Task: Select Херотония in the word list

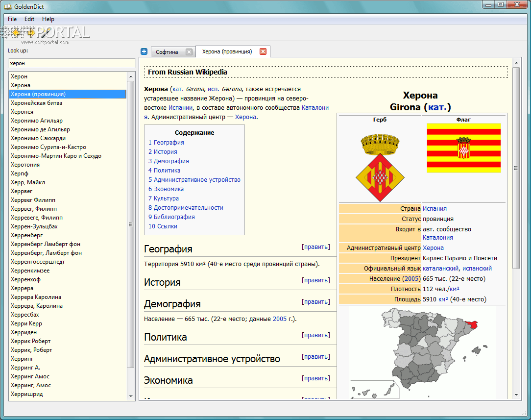Action: point(68,165)
